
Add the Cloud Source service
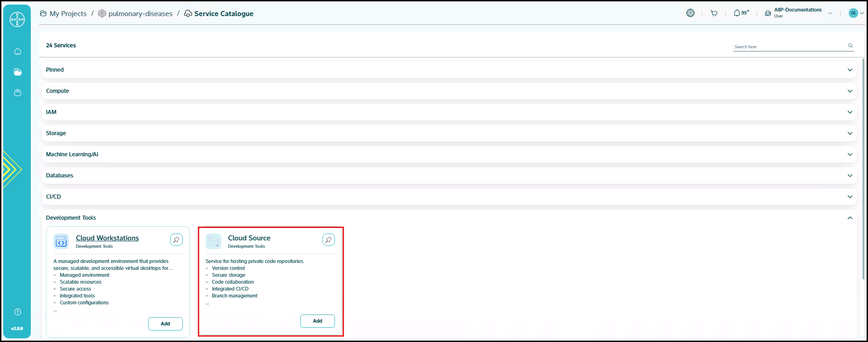[x=317, y=321]
